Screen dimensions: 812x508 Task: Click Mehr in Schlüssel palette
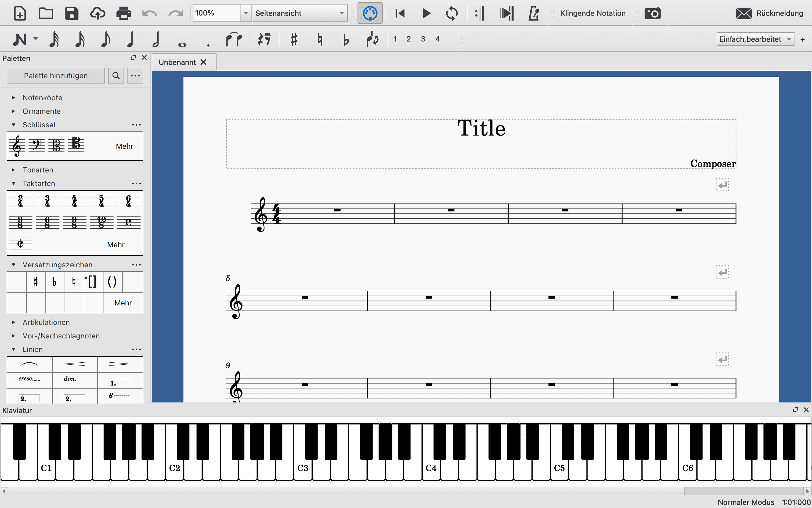point(125,146)
